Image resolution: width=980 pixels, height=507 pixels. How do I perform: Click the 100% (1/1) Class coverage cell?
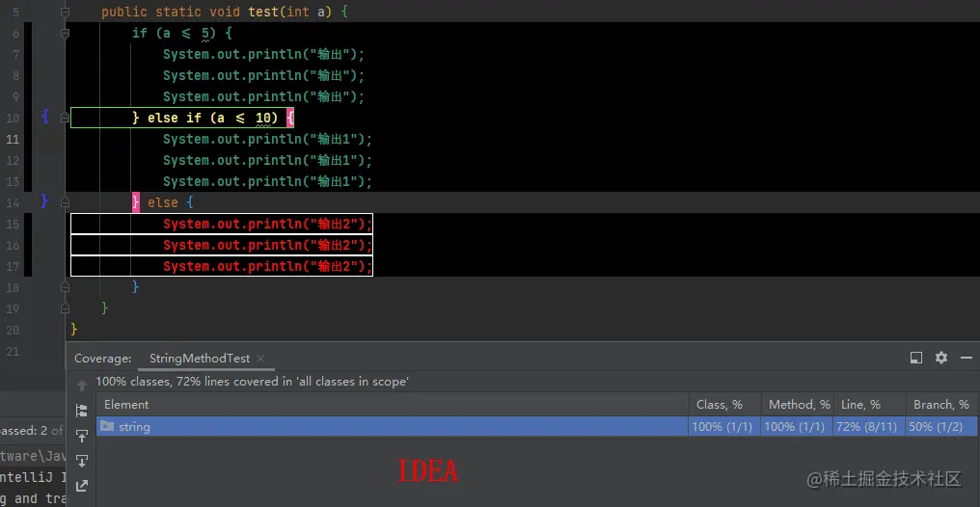(x=722, y=427)
